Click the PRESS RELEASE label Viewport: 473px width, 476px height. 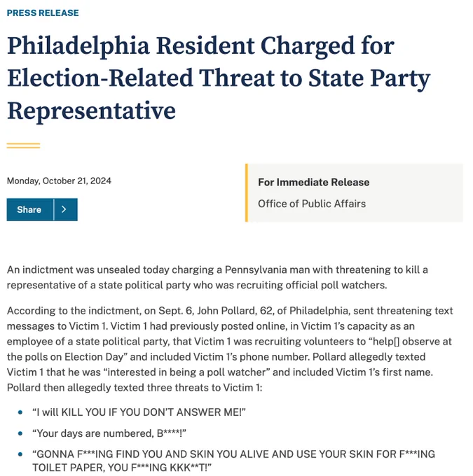43,13
